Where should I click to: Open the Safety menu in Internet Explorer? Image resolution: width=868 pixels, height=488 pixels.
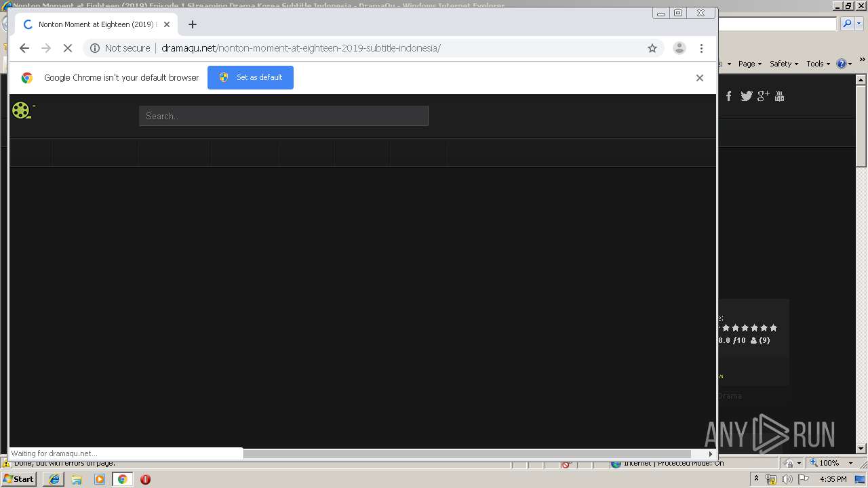pyautogui.click(x=784, y=64)
